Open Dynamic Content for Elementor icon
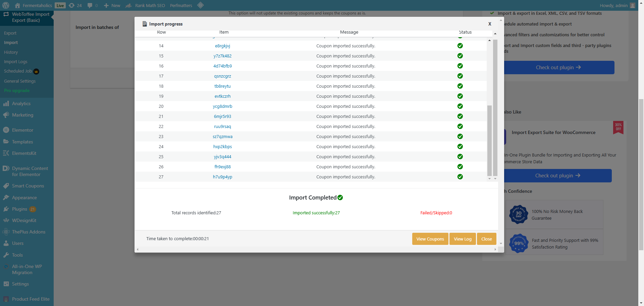The image size is (644, 306). (6, 168)
